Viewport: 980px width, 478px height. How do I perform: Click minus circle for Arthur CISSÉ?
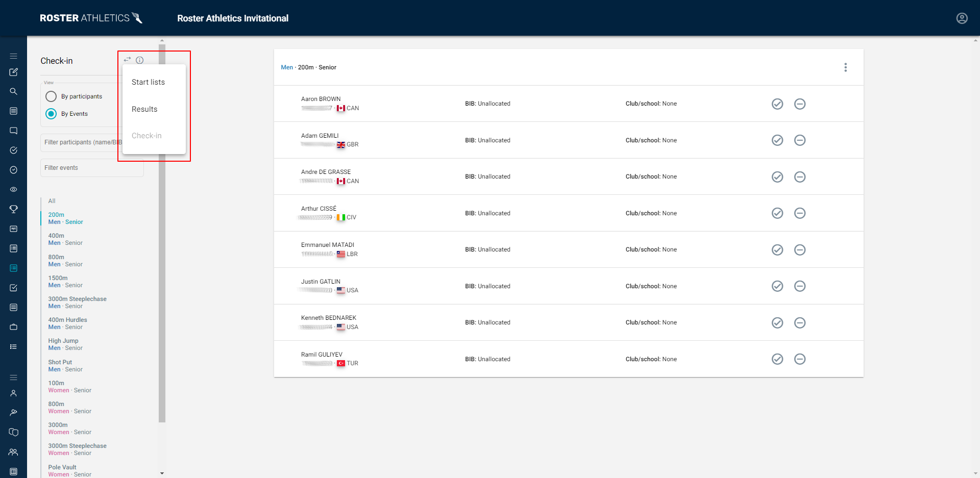800,213
